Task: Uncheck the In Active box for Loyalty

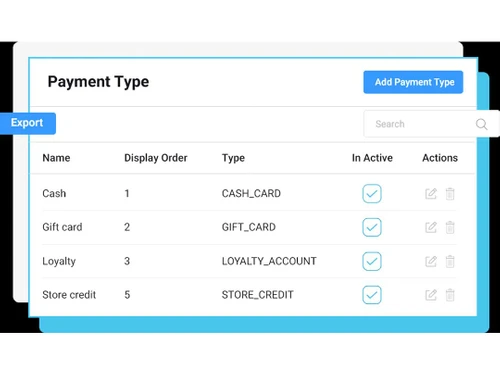Action: [372, 261]
